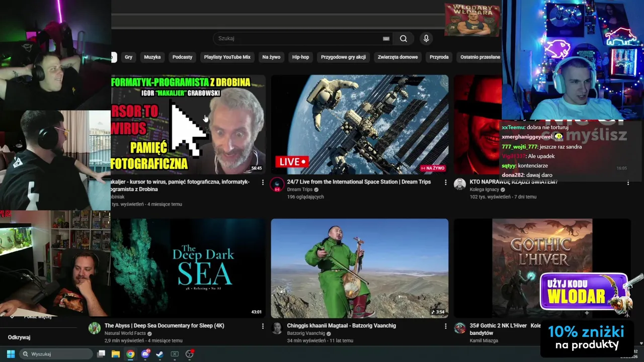Open the title 'Chinggis khaanii Magtaal - Batzorig Vaanchig'
Screen dimensions: 644x362
[x=341, y=326]
